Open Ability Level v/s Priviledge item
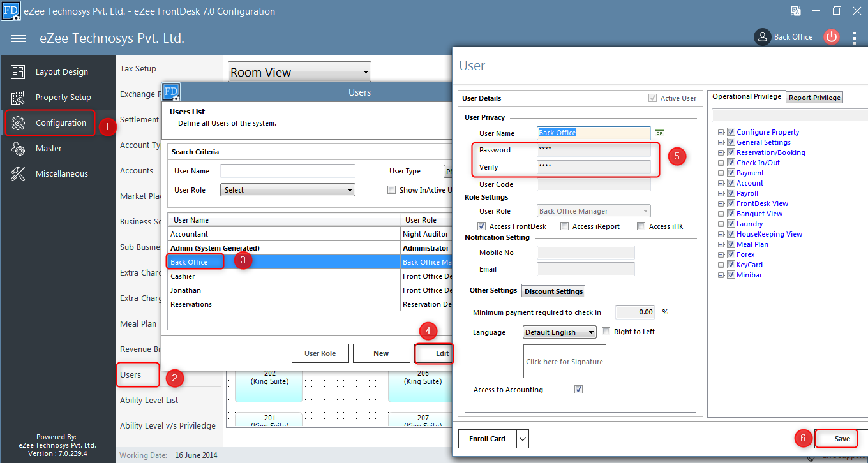This screenshot has height=463, width=868. [168, 426]
